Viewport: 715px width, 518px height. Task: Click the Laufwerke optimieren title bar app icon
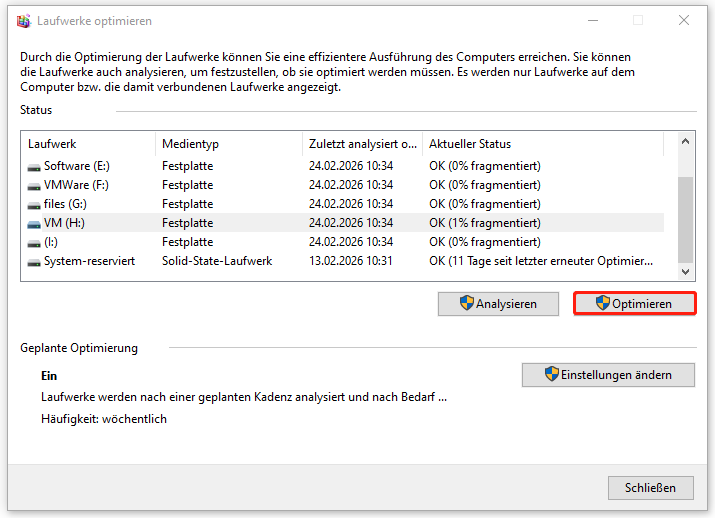click(23, 21)
